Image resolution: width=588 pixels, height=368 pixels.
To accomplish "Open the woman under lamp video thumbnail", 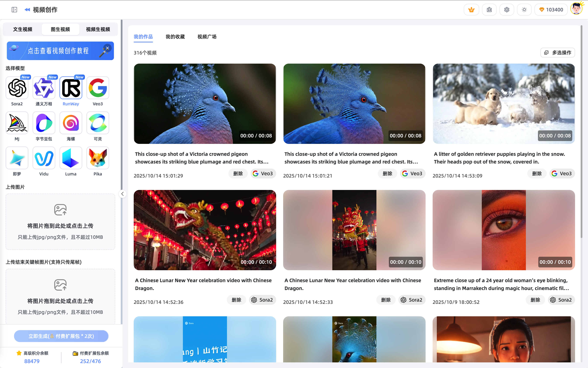I will [504, 339].
